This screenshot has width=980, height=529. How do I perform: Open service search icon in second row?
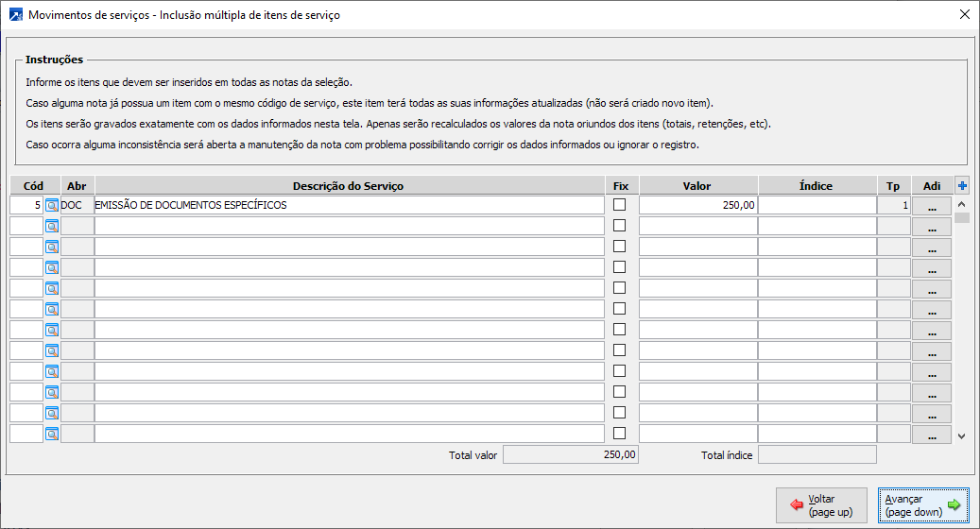(52, 226)
